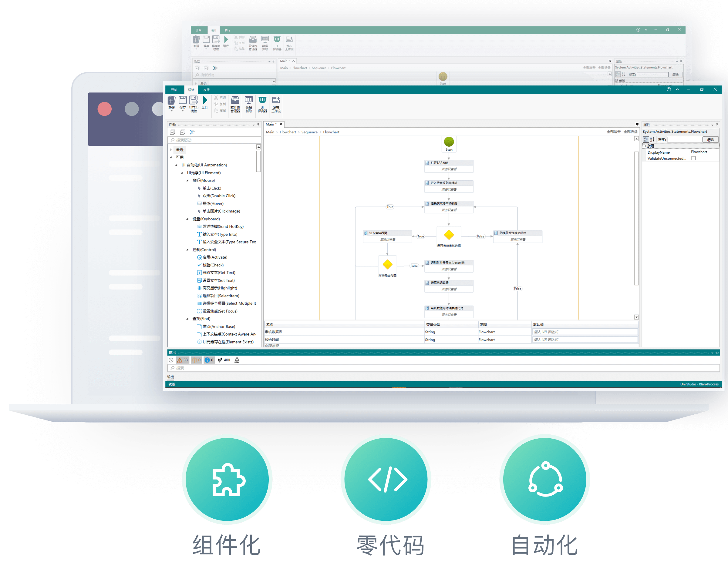Pin the 活动 panel with the pushpin icon
The width and height of the screenshot is (728, 582).
click(x=258, y=125)
